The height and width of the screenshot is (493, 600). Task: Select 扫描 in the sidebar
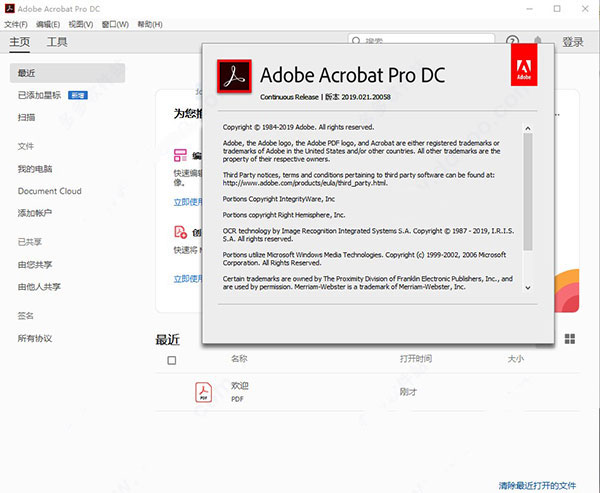26,117
